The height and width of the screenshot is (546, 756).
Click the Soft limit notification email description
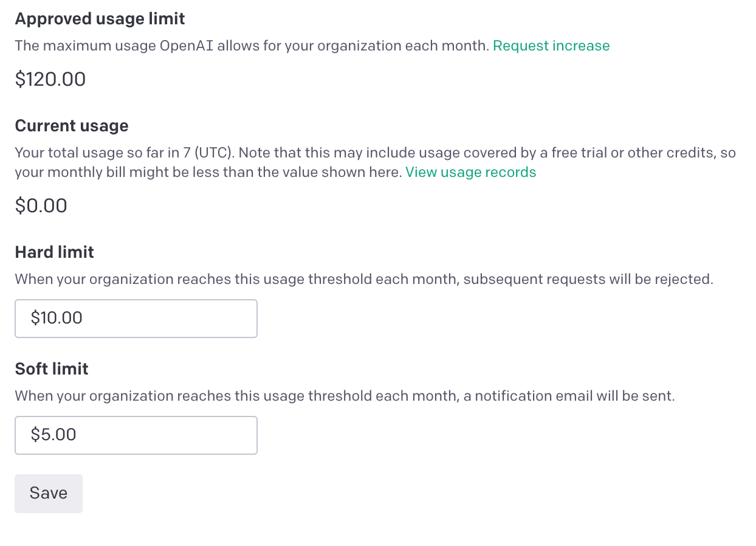pos(345,396)
